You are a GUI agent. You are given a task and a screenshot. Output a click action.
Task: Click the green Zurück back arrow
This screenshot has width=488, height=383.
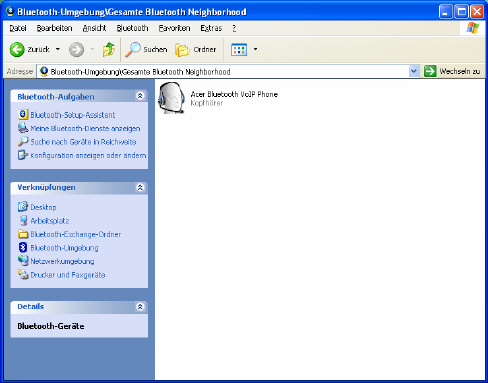click(x=17, y=49)
